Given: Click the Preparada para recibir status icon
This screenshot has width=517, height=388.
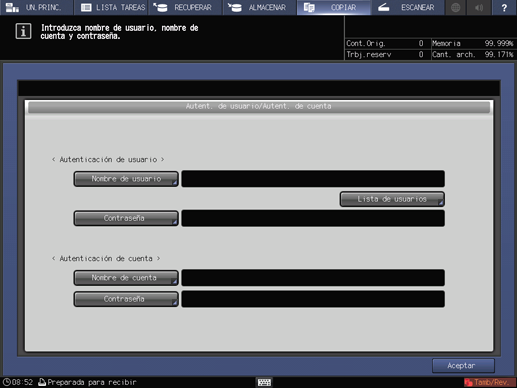Looking at the screenshot, I should coord(42,382).
